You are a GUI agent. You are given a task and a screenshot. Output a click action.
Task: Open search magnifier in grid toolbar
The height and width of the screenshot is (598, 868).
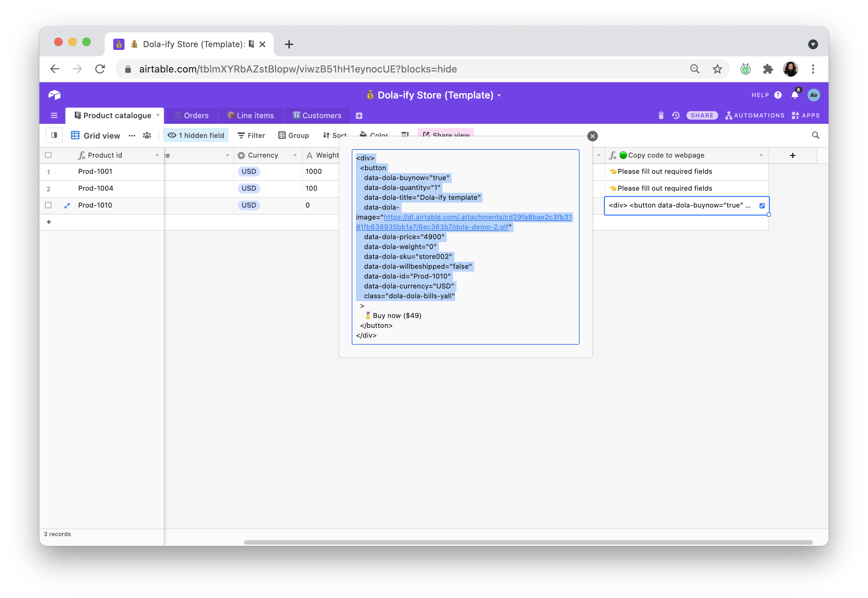pos(815,135)
